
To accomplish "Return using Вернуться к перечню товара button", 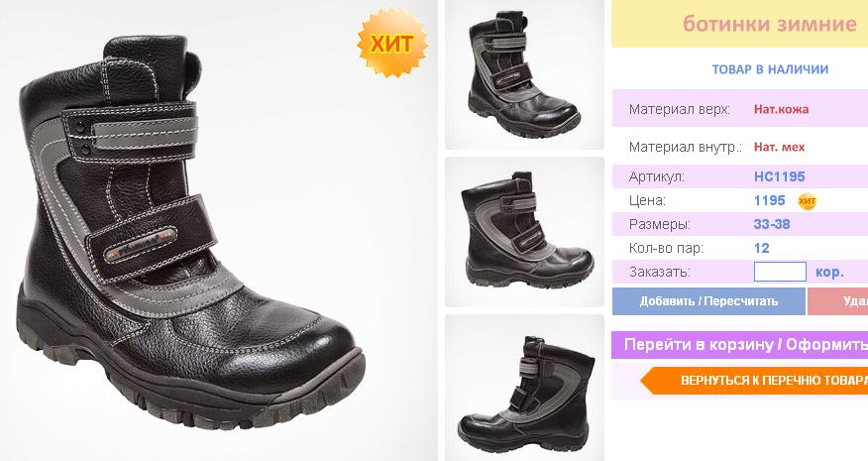I will tap(754, 381).
